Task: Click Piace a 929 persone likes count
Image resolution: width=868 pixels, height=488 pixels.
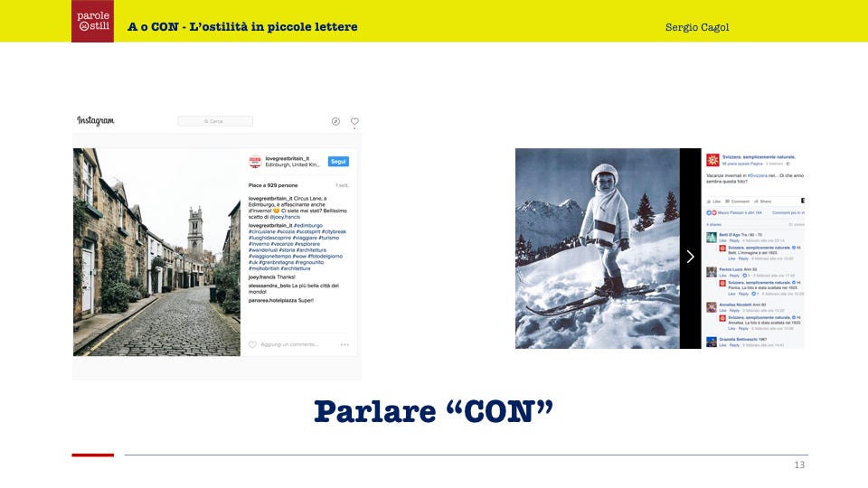Action: pos(273,185)
